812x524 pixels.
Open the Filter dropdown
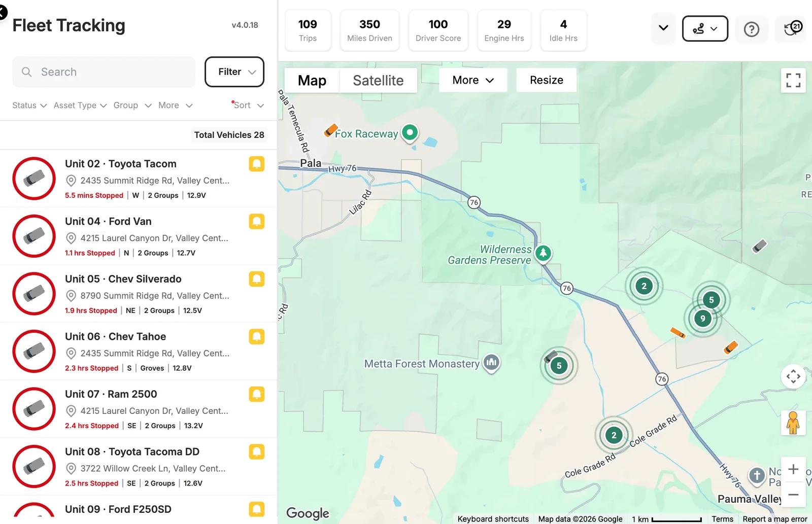point(234,72)
